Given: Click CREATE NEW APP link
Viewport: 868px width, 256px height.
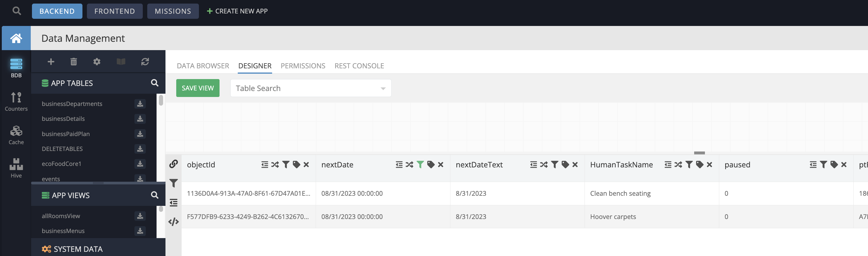Looking at the screenshot, I should [x=237, y=11].
